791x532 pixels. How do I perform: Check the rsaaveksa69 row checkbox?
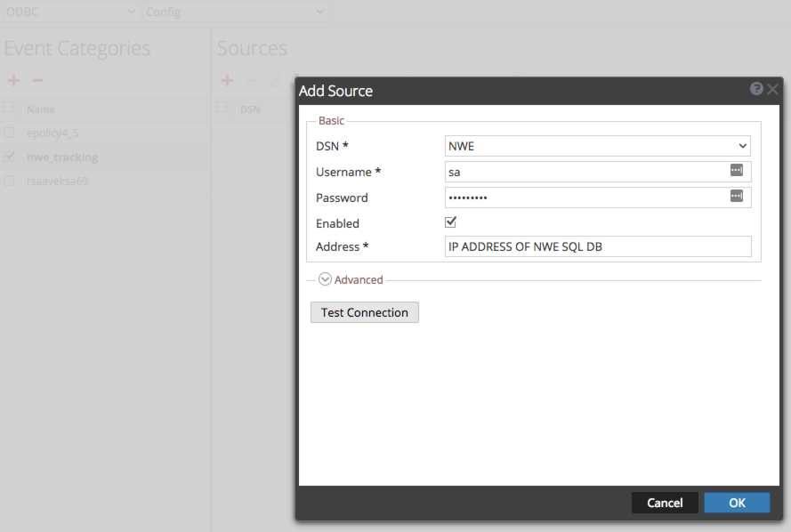[x=9, y=181]
